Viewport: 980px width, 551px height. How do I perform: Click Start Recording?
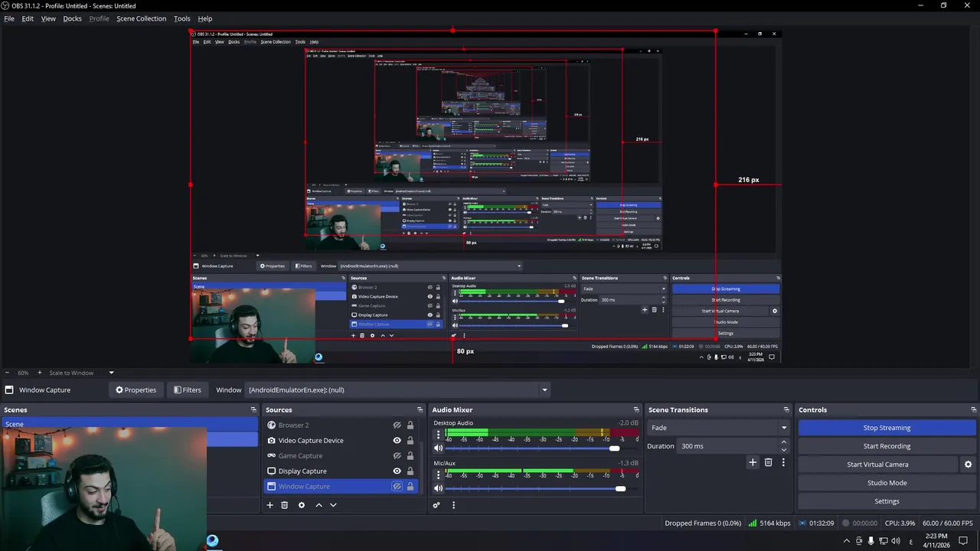pyautogui.click(x=887, y=446)
